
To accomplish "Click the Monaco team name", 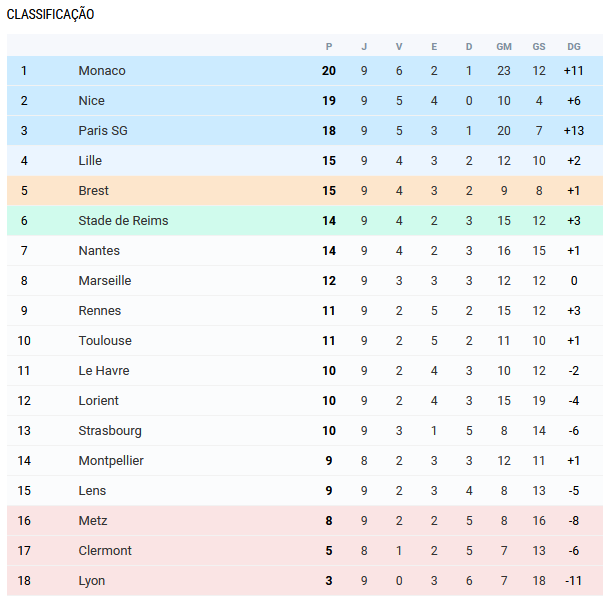I will tap(102, 71).
